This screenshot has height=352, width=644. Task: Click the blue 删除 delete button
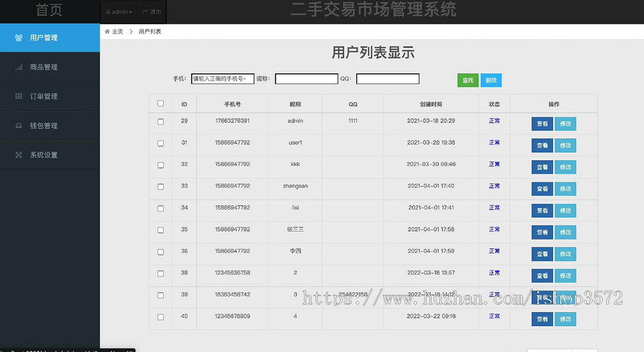click(x=491, y=80)
